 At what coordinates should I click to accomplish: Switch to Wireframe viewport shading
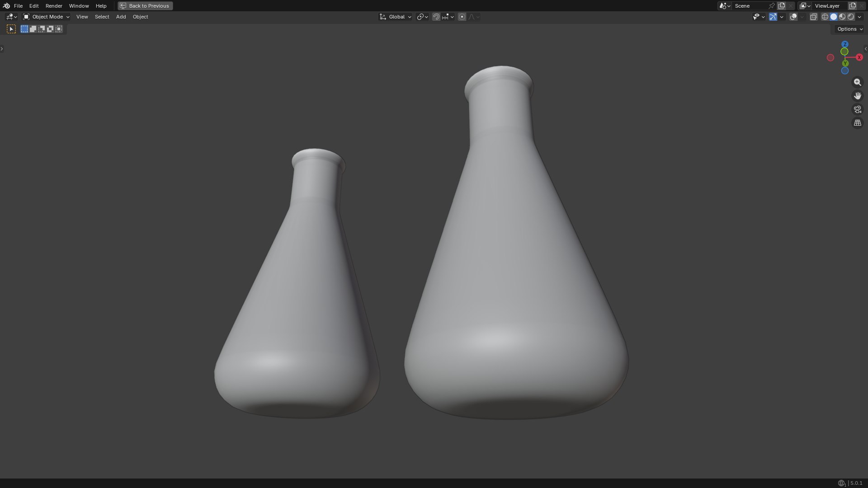pos(825,17)
